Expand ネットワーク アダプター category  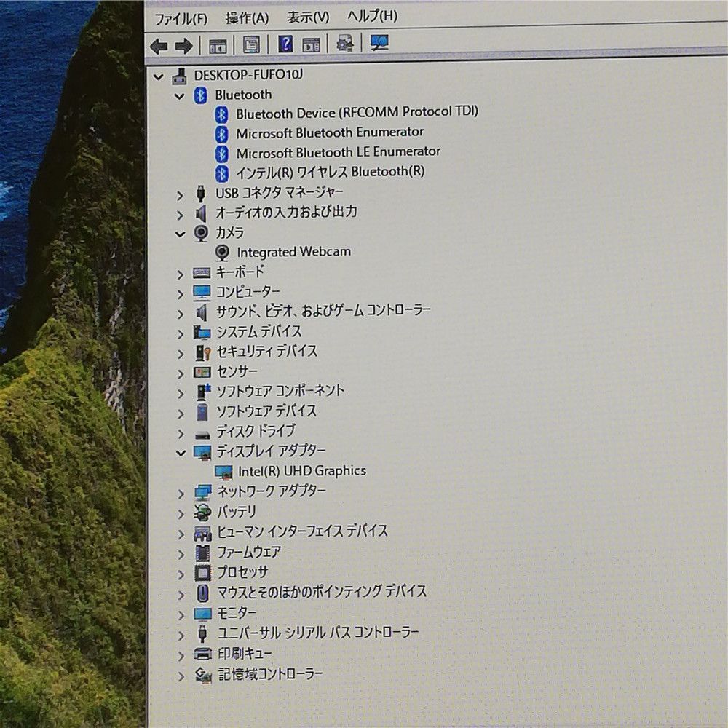point(181,494)
